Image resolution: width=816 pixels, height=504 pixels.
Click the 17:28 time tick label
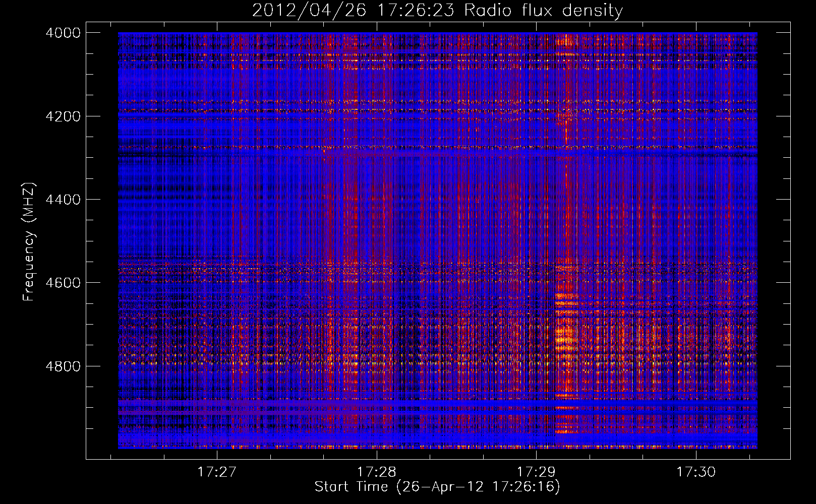click(x=377, y=472)
